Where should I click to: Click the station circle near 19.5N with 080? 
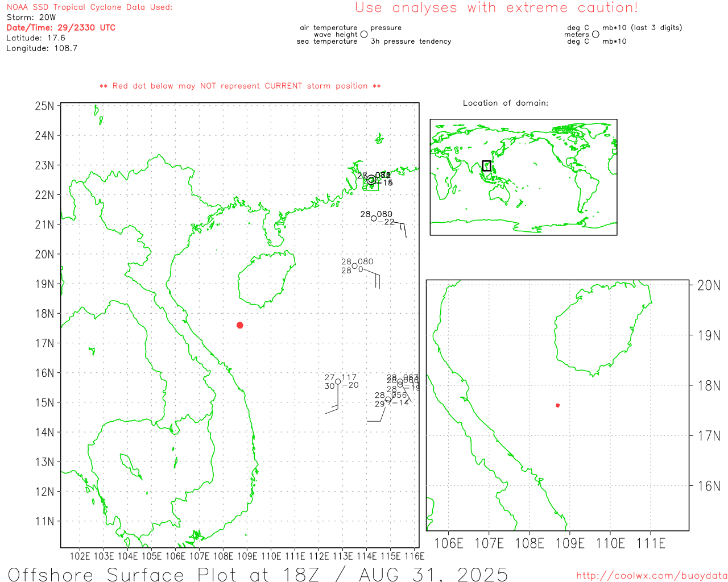[x=354, y=266]
